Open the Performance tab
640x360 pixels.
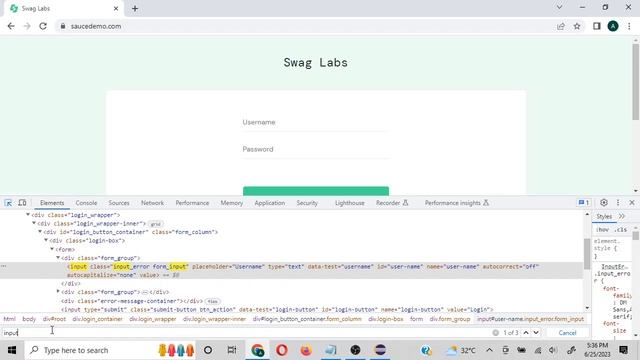[192, 203]
